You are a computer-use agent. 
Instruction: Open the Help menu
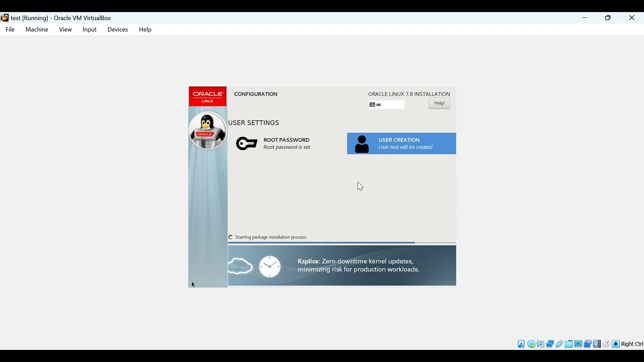pyautogui.click(x=145, y=29)
